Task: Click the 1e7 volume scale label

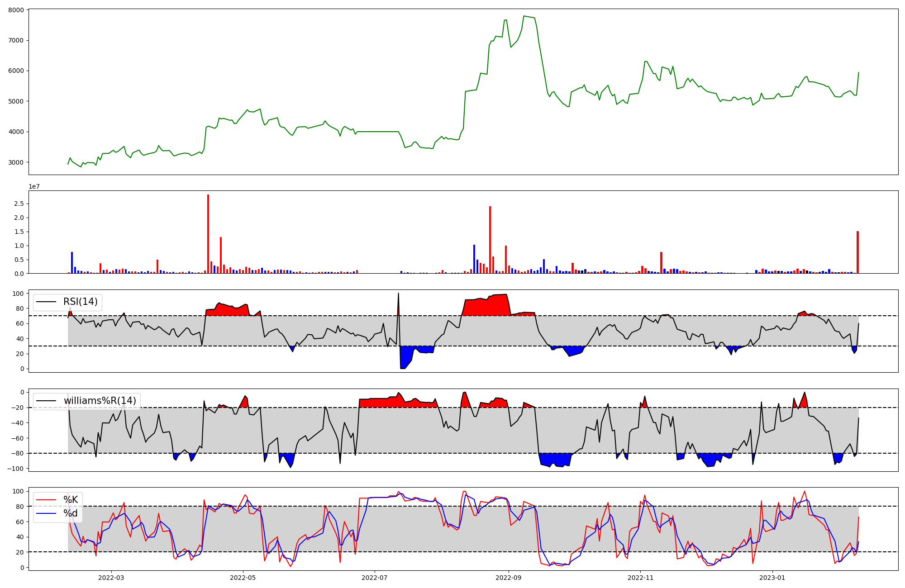Action: pos(34,187)
